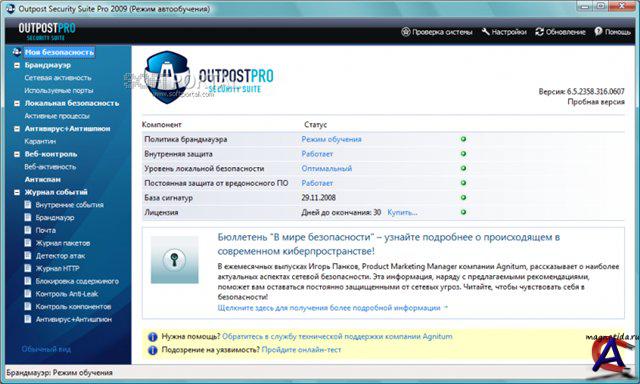Open Веб-контроль section
The height and width of the screenshot is (384, 640).
coord(51,154)
